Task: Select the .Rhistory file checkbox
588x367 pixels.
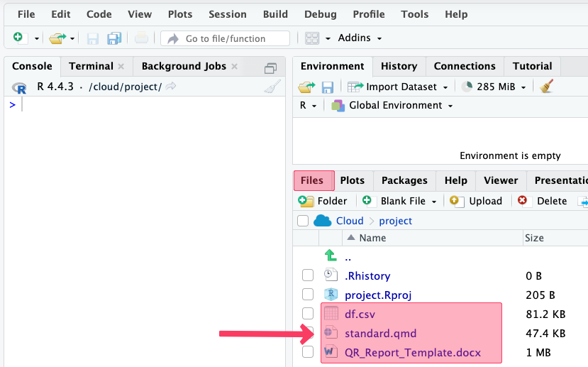Action: coord(307,275)
